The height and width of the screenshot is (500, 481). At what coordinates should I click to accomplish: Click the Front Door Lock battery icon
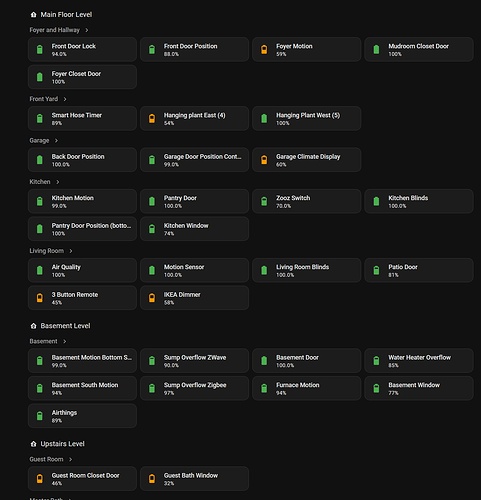(x=40, y=50)
